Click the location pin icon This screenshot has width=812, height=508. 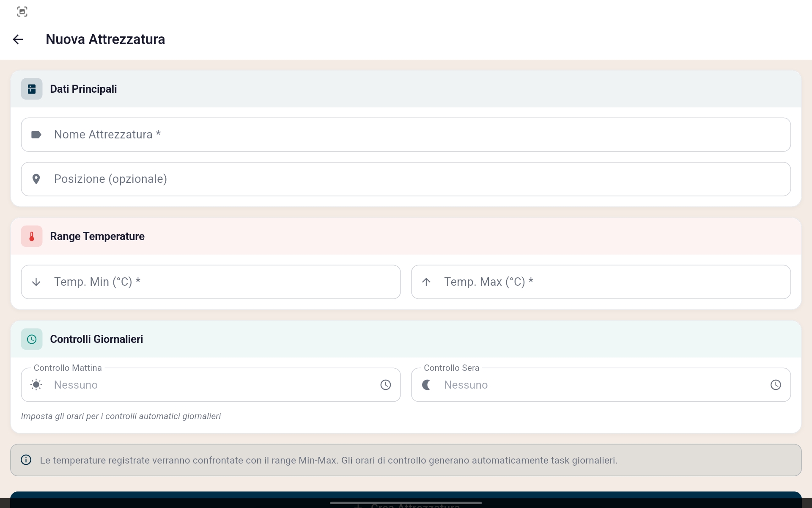click(x=36, y=179)
